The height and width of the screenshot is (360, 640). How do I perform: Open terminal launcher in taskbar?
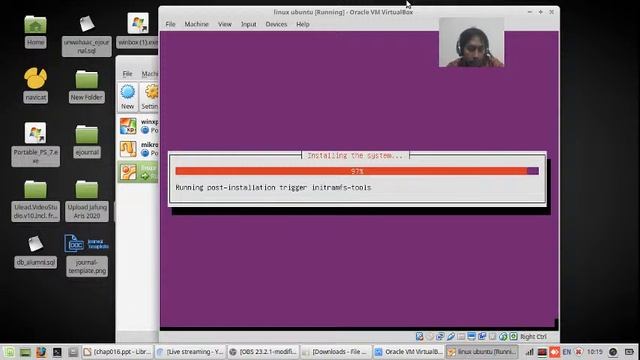[x=57, y=352]
